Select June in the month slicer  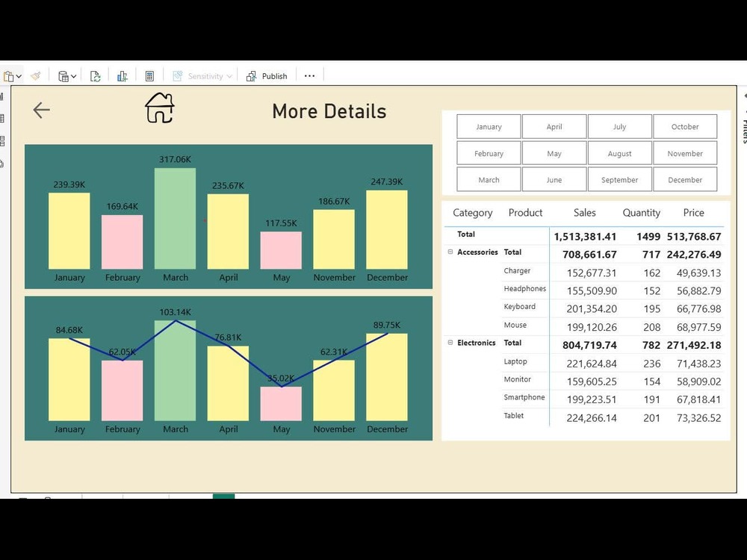click(554, 180)
